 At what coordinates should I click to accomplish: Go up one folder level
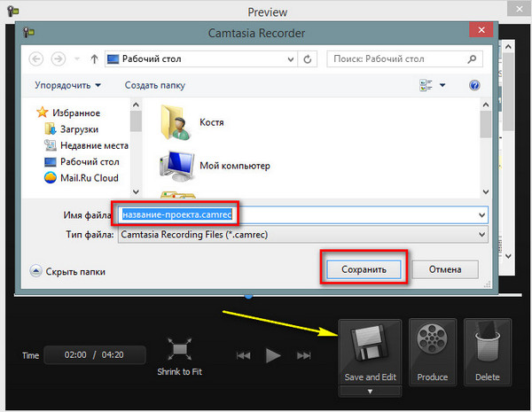[94, 59]
